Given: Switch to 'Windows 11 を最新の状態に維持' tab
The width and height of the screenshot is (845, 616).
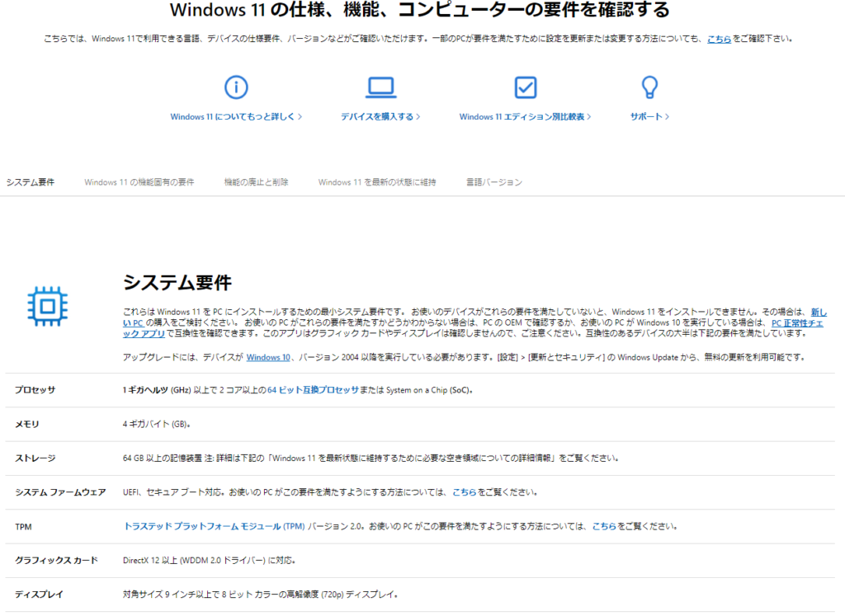Looking at the screenshot, I should coord(376,182).
